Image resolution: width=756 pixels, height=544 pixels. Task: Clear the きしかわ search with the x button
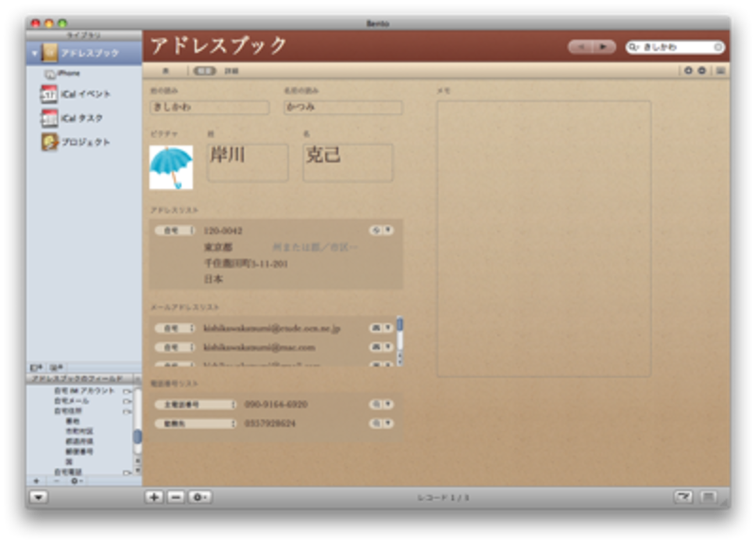click(x=718, y=47)
